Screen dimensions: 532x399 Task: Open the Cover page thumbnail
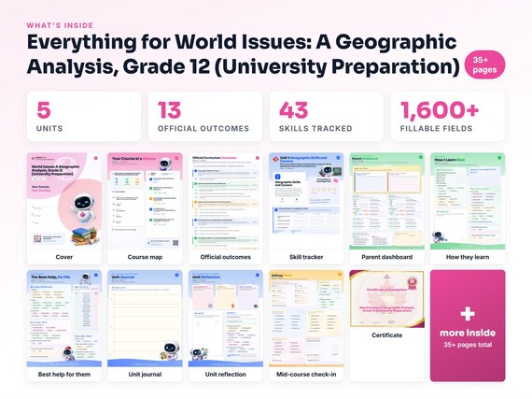tap(64, 201)
